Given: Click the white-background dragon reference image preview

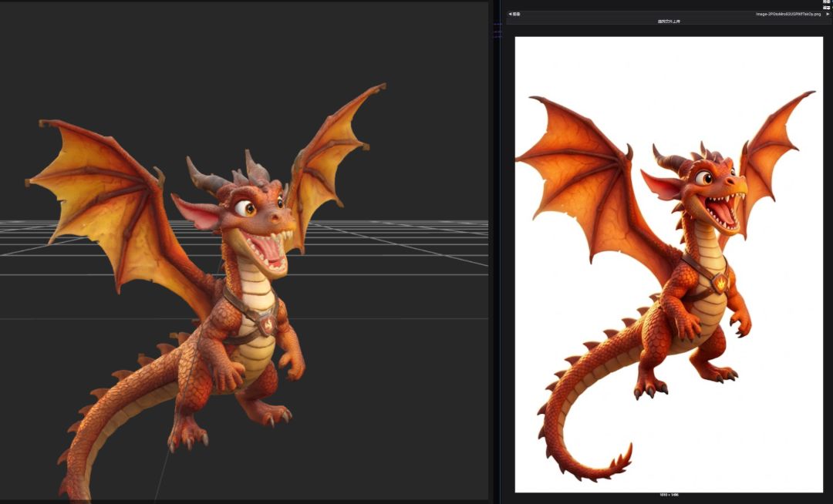Looking at the screenshot, I should click(x=669, y=264).
